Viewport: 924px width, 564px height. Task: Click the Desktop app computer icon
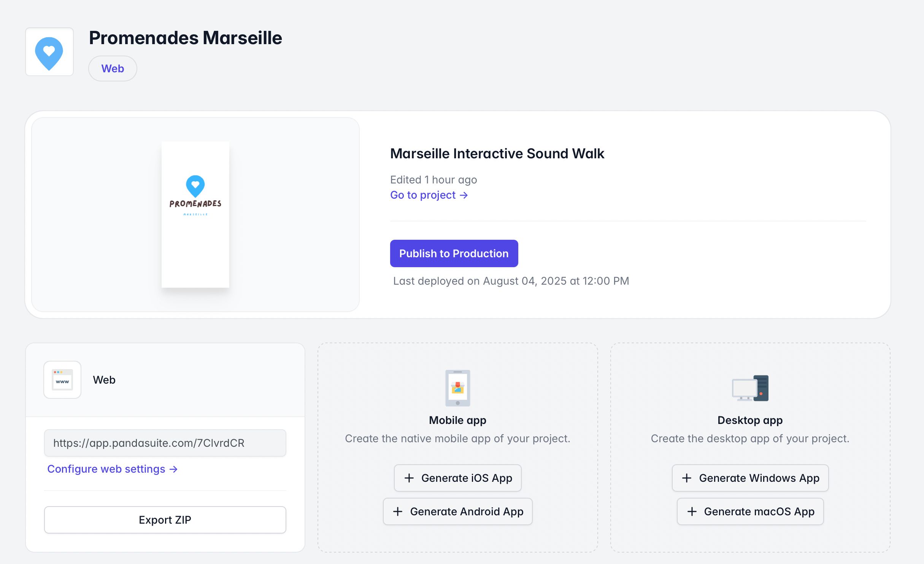point(750,388)
